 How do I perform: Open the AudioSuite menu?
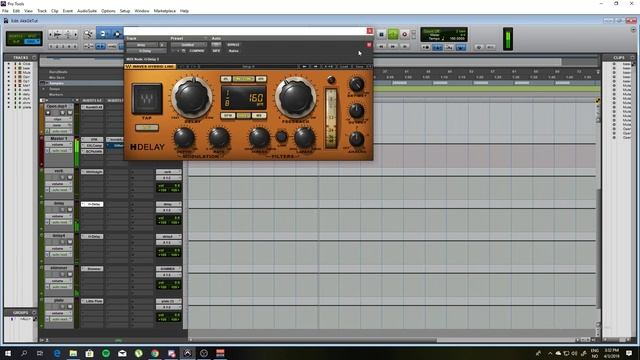(87, 11)
